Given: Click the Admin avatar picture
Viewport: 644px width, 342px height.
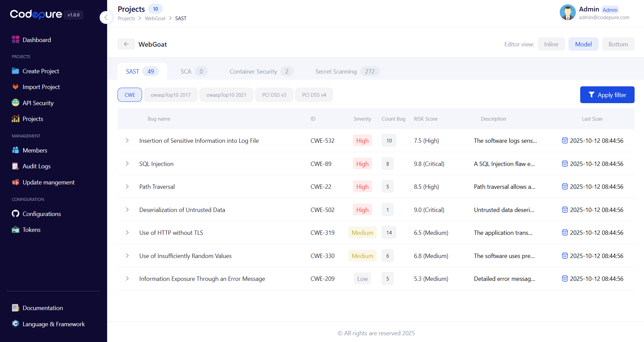Looking at the screenshot, I should (x=567, y=12).
